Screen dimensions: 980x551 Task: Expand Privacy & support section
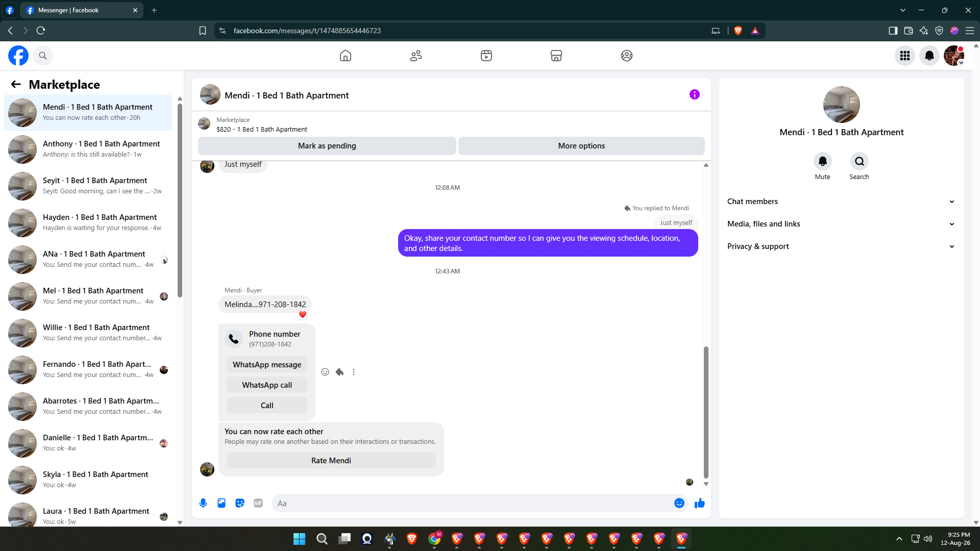point(841,246)
